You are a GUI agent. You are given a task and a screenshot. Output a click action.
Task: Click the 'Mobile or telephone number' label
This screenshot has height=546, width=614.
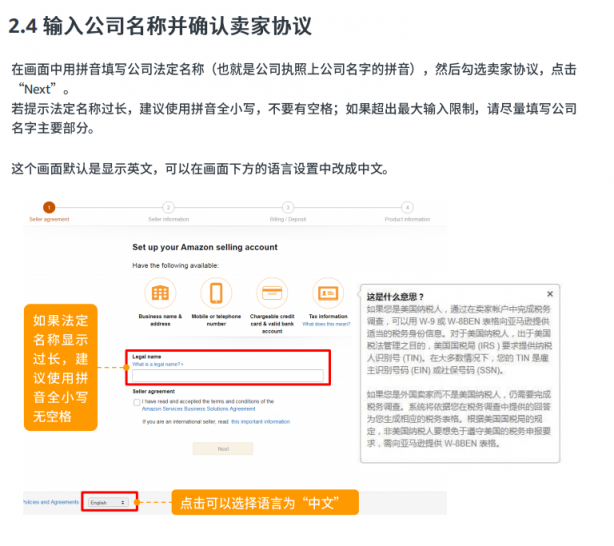coord(216,320)
